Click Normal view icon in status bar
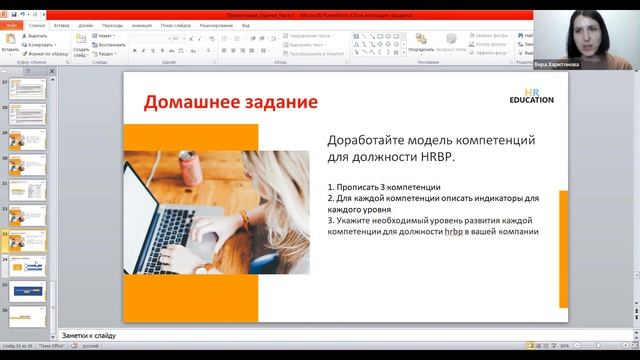The width and height of the screenshot is (640, 360). tap(531, 346)
